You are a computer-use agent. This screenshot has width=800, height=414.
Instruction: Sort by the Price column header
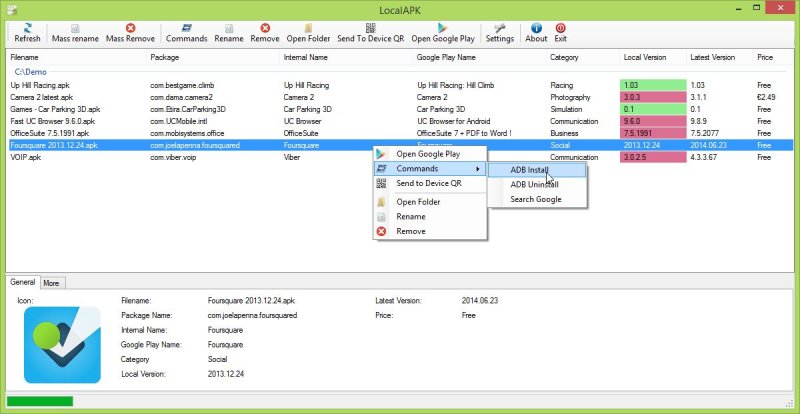pos(773,57)
